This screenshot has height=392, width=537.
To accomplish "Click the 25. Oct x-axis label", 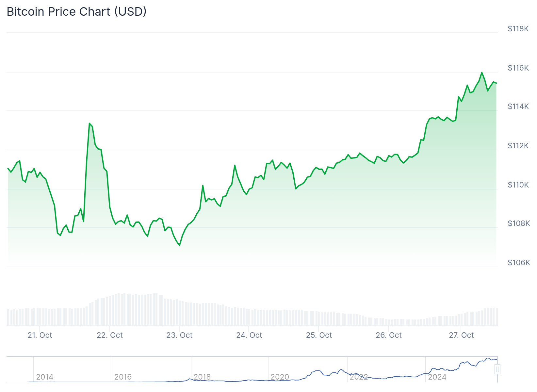I will pyautogui.click(x=319, y=335).
